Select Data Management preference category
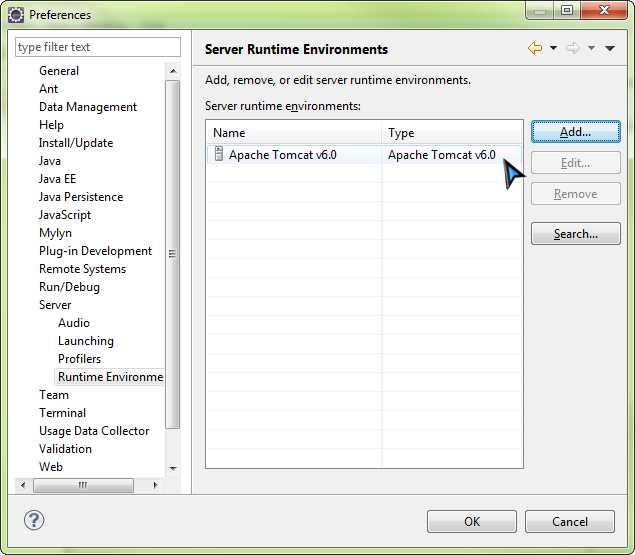The height and width of the screenshot is (555, 635). pos(88,107)
